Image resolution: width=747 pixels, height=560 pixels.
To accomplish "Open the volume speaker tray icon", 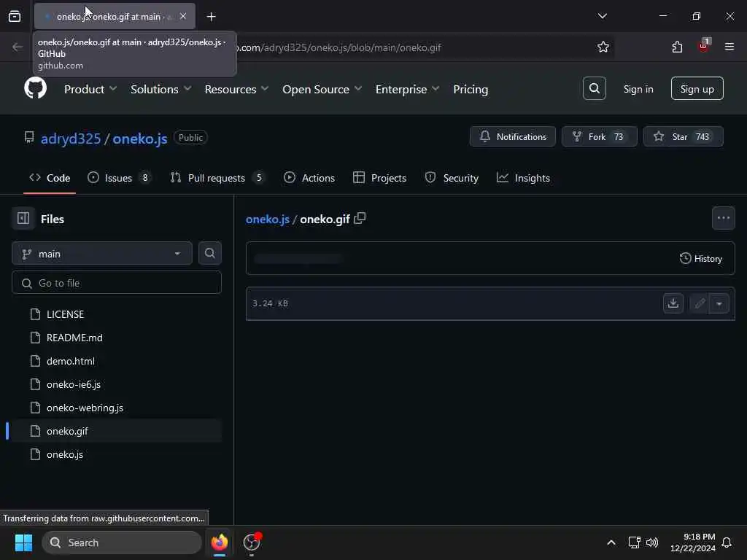I will pyautogui.click(x=651, y=542).
